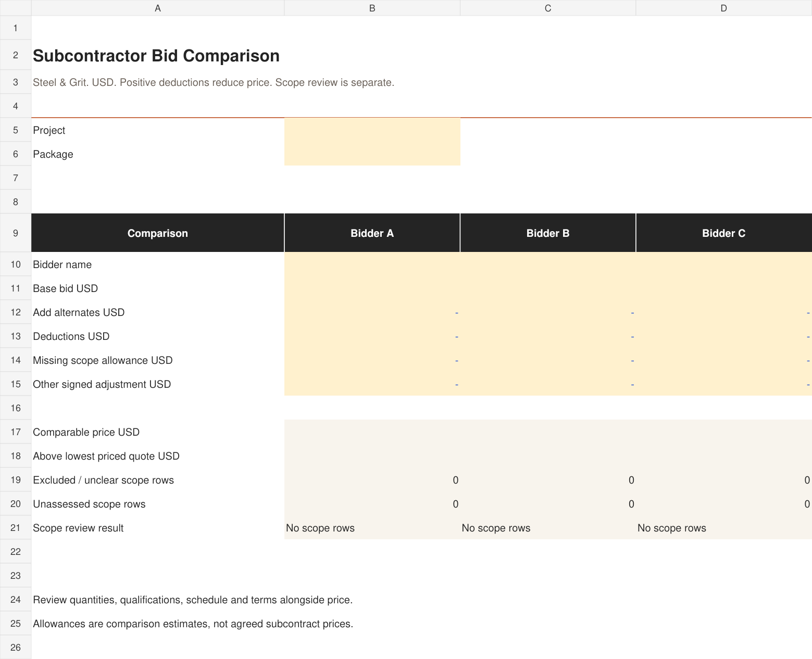Select Bidder A's Comparable price USD cell
Viewport: 812px width, 659px height.
tap(372, 432)
